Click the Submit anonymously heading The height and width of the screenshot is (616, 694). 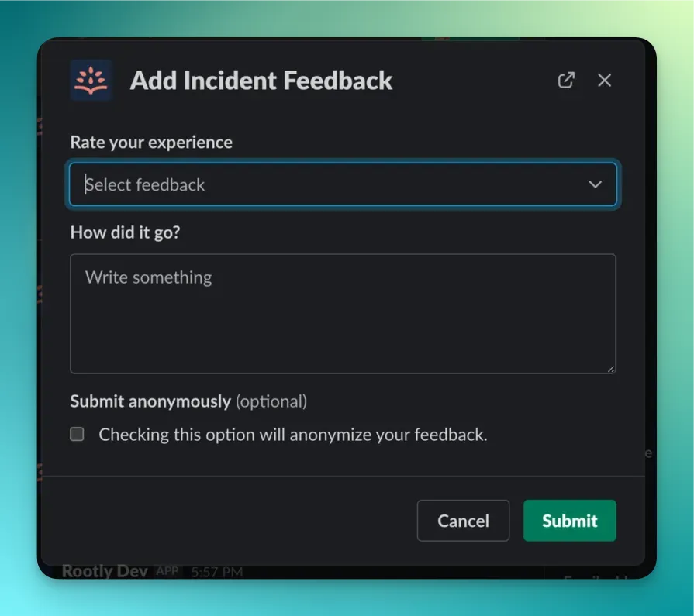tap(150, 401)
